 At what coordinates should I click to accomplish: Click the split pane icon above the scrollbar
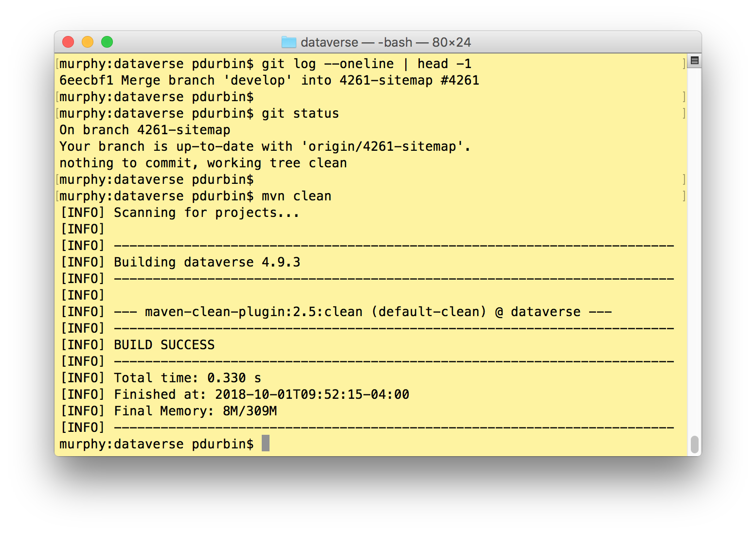[695, 61]
